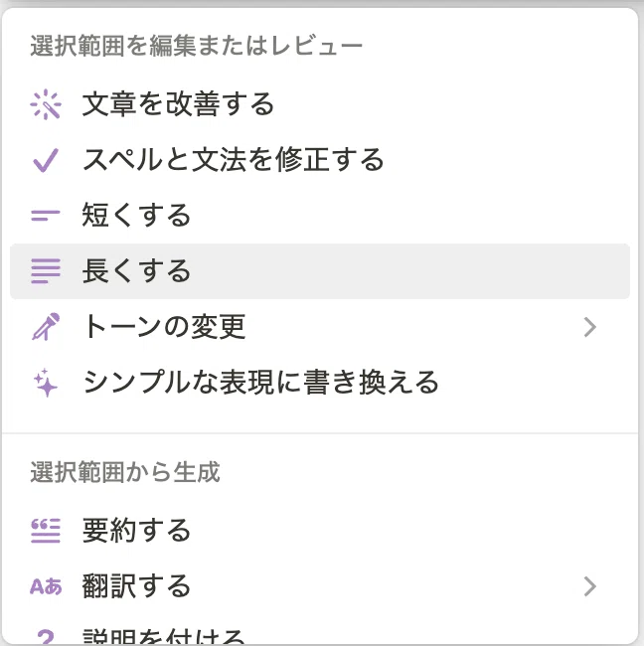Click the Aあ translate icon
Screen dimensions: 644x646
click(x=46, y=586)
